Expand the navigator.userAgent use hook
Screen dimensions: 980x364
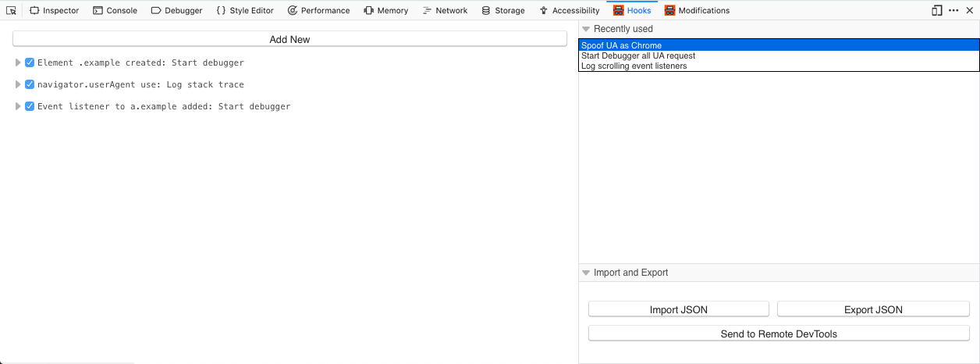18,84
